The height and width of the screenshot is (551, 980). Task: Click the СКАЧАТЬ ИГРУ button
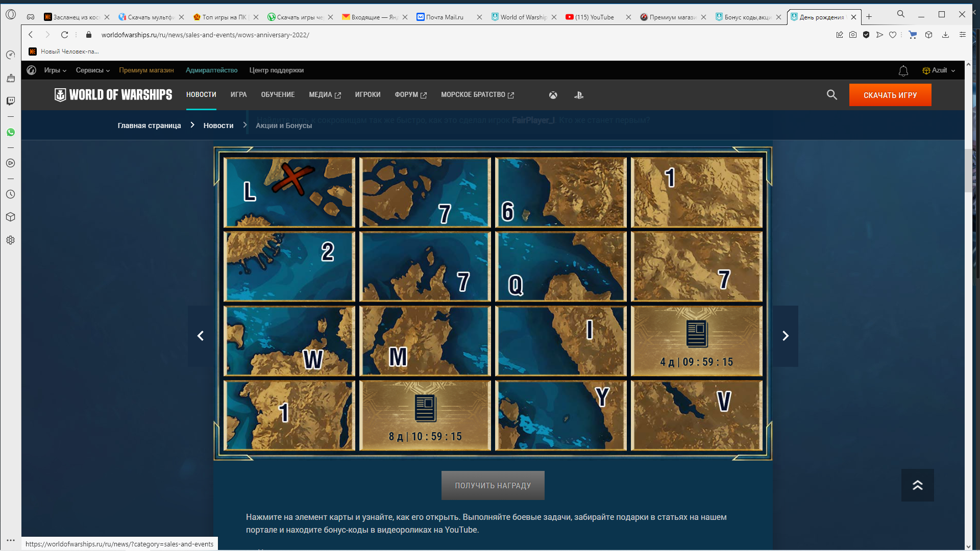[890, 95]
